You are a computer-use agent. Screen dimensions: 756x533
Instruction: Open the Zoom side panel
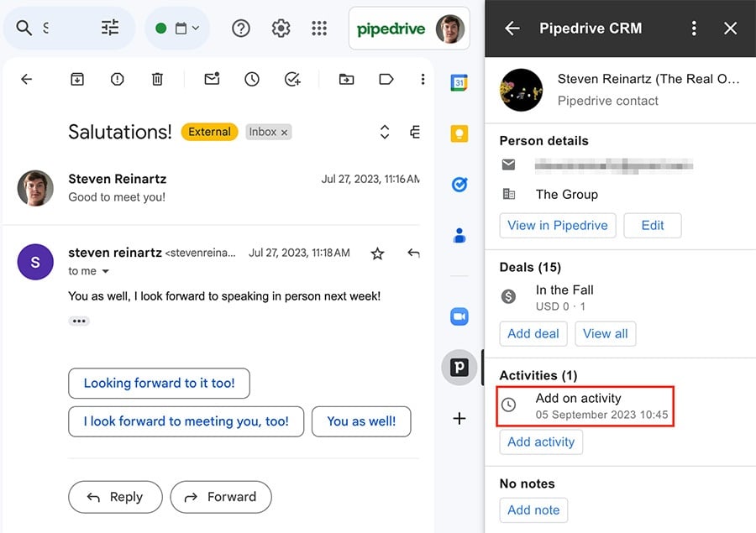pos(459,316)
